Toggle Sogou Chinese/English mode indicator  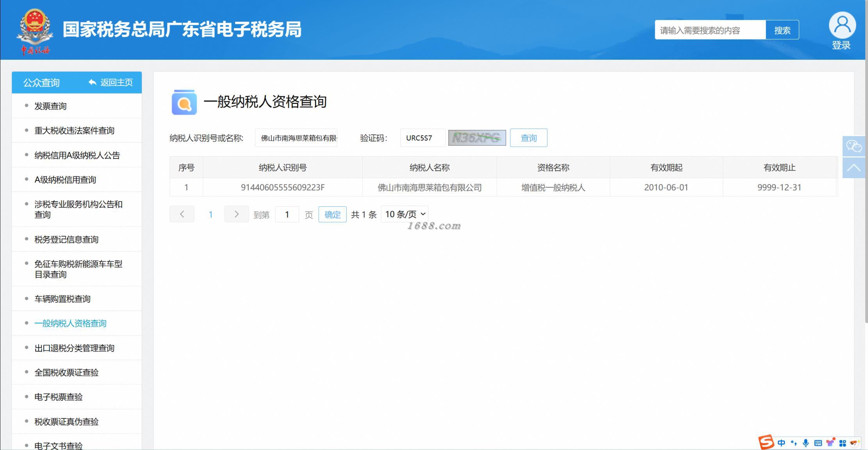click(x=781, y=443)
